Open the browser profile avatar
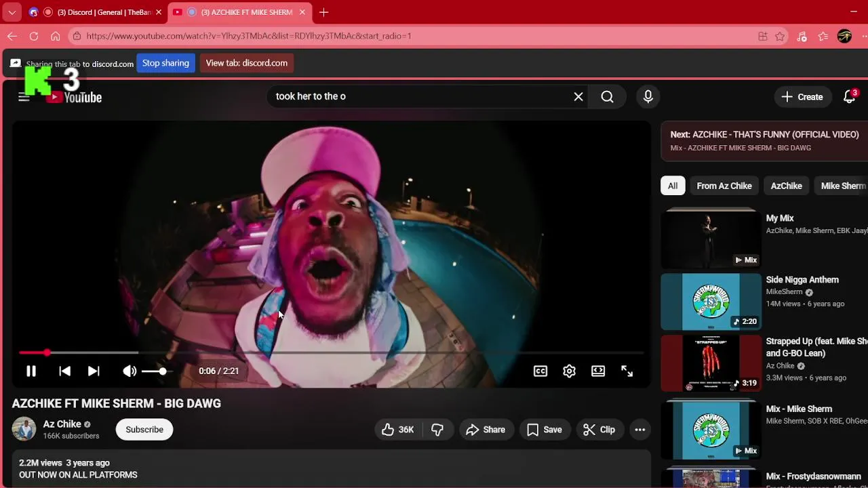 tap(844, 37)
